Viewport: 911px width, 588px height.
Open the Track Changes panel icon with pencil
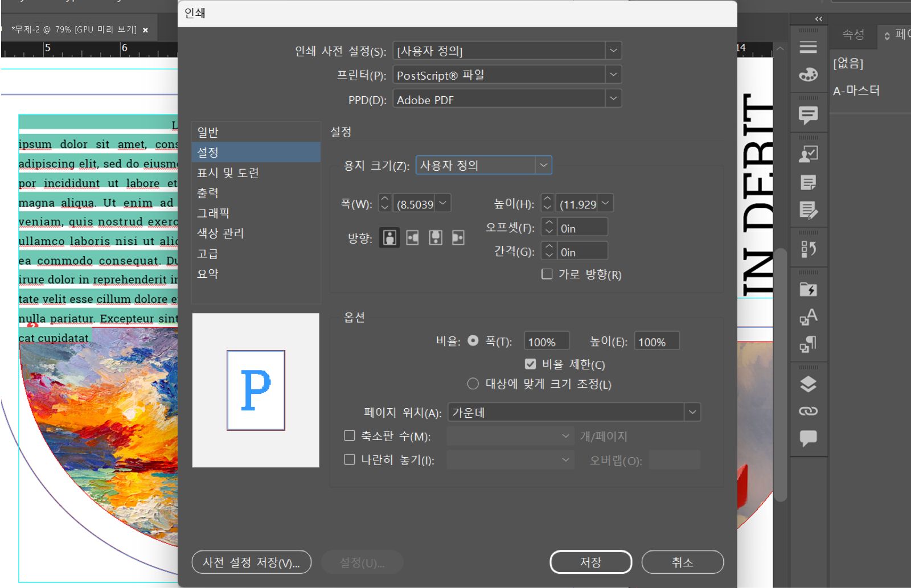pos(808,210)
